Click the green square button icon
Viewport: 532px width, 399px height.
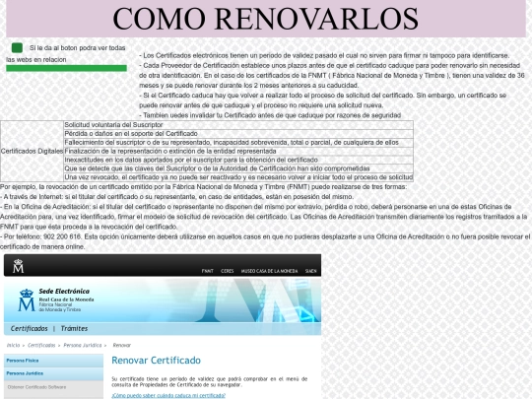[x=17, y=48]
